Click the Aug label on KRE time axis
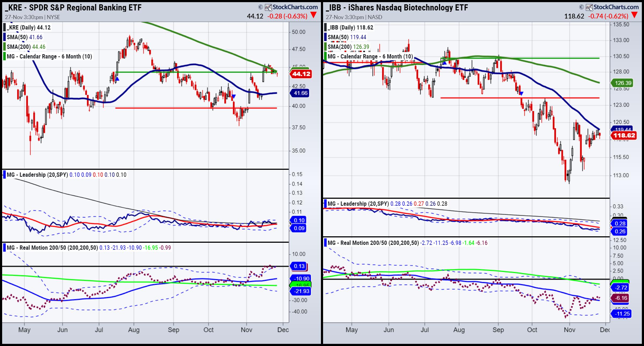The image size is (644, 346). (134, 330)
